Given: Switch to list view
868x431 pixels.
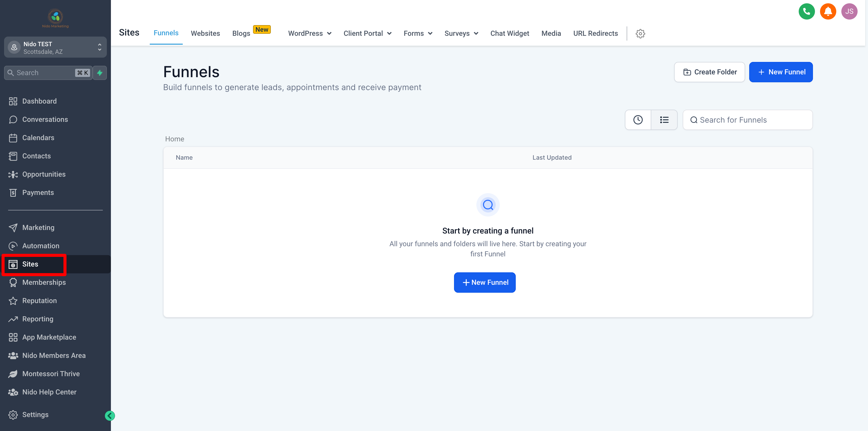Looking at the screenshot, I should coord(664,120).
